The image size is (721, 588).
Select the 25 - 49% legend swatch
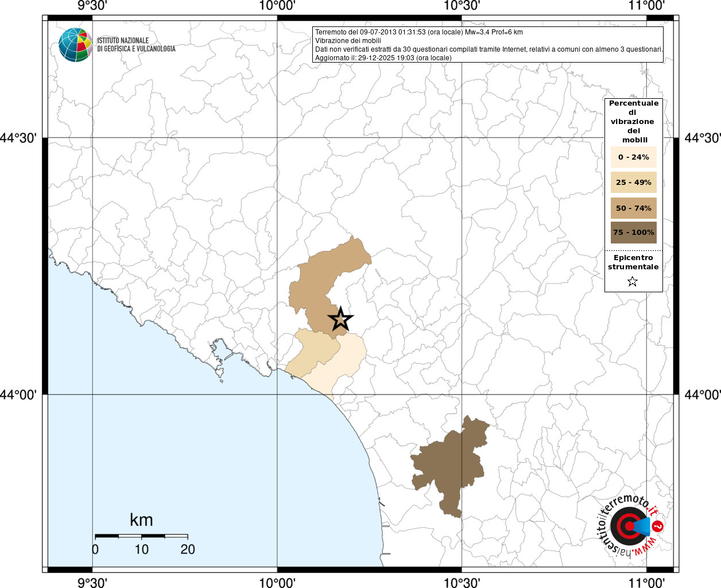click(x=633, y=182)
